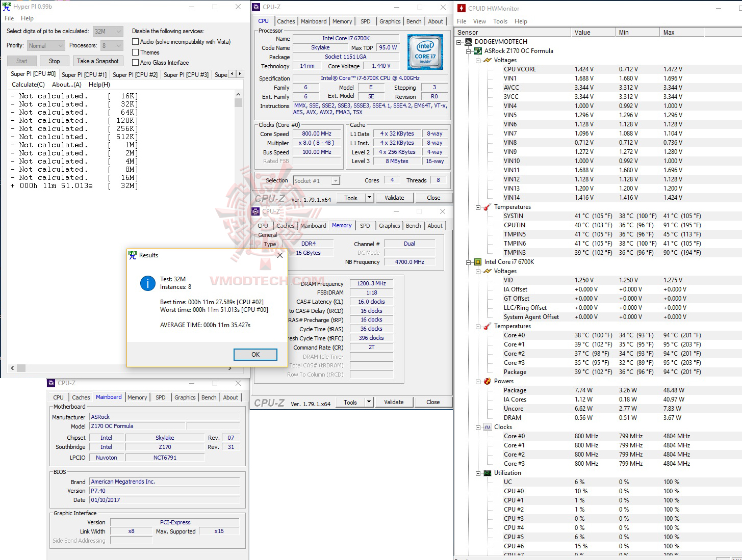Image resolution: width=742 pixels, height=560 pixels.
Task: Open the Processors dropdown set to 8
Action: tap(112, 46)
